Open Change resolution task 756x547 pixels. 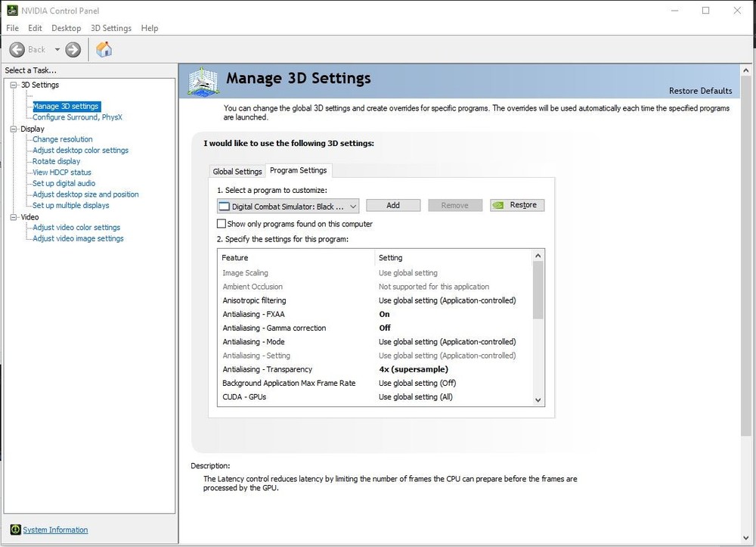(62, 139)
